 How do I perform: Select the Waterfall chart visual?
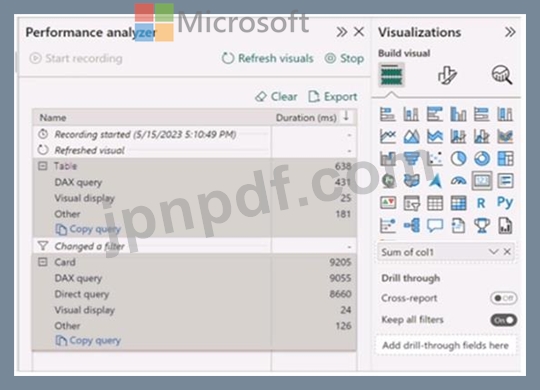(388, 159)
